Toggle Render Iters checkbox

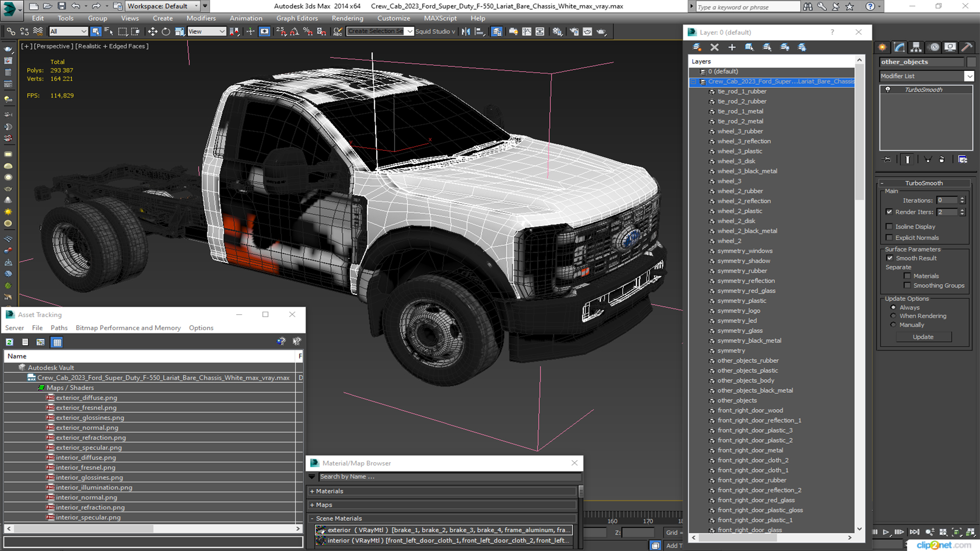pyautogui.click(x=890, y=212)
